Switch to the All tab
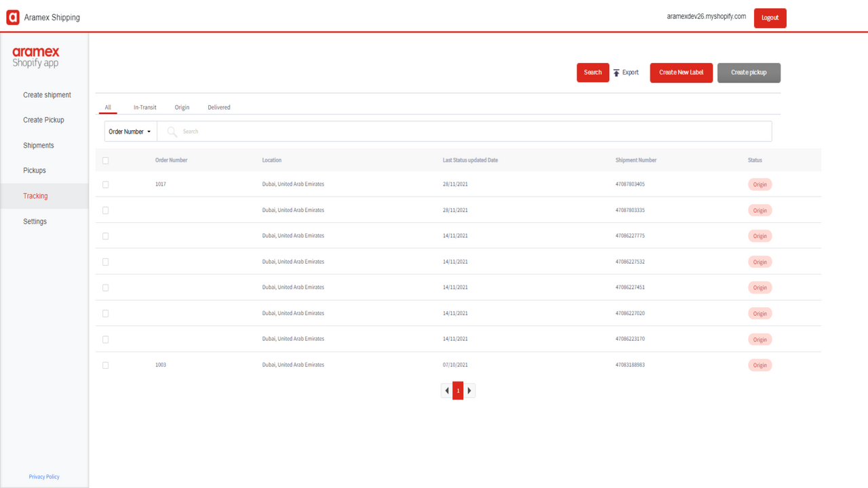 pos(108,107)
